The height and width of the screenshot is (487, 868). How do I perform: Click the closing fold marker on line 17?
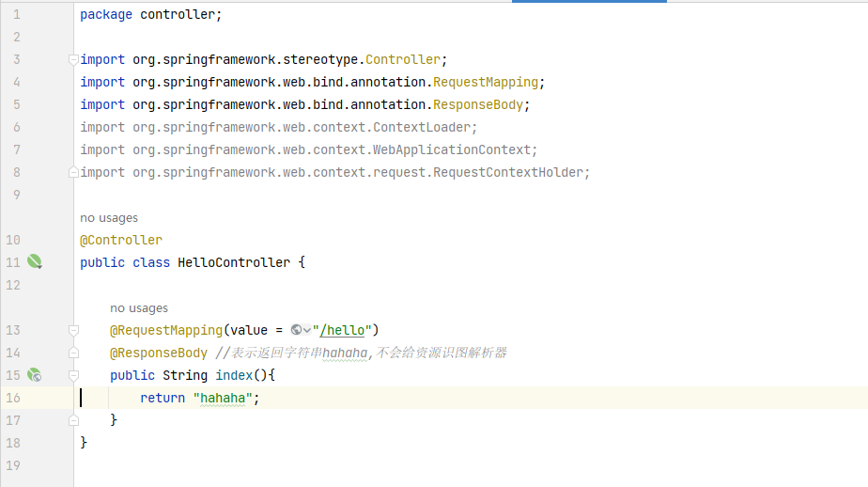[74, 420]
